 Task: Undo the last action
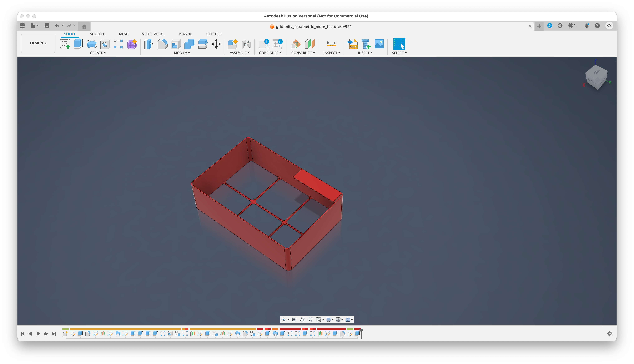[x=57, y=26]
